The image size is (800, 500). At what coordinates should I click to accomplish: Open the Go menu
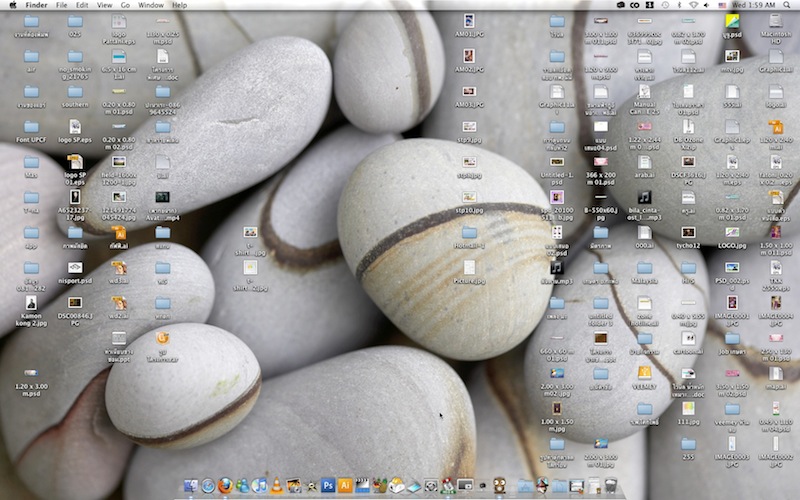tap(125, 5)
